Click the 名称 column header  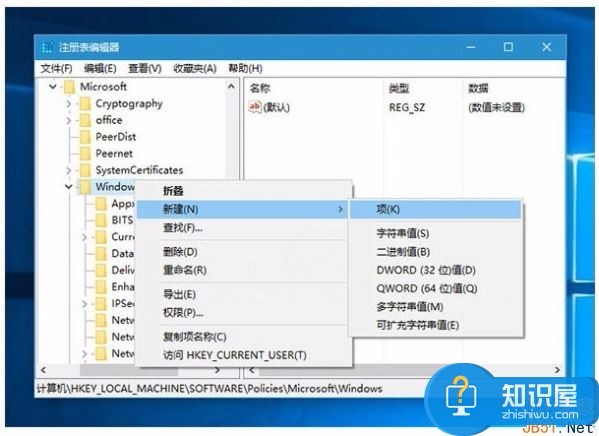click(x=260, y=89)
